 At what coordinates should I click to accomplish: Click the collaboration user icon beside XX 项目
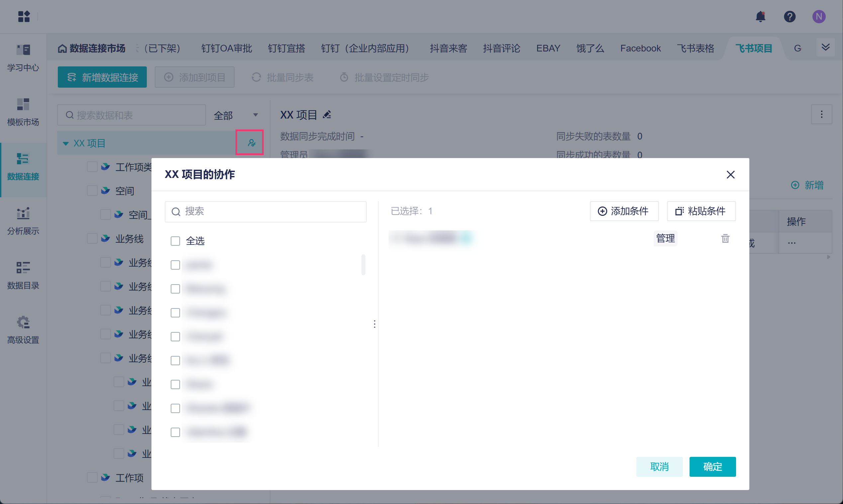[251, 143]
